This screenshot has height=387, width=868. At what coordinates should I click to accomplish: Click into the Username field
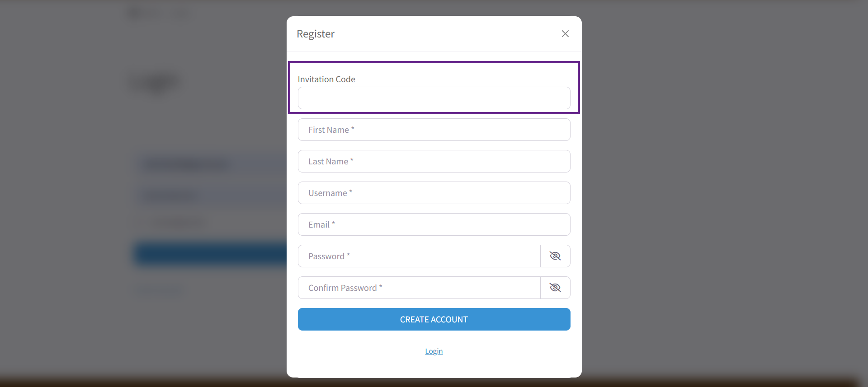pos(434,193)
